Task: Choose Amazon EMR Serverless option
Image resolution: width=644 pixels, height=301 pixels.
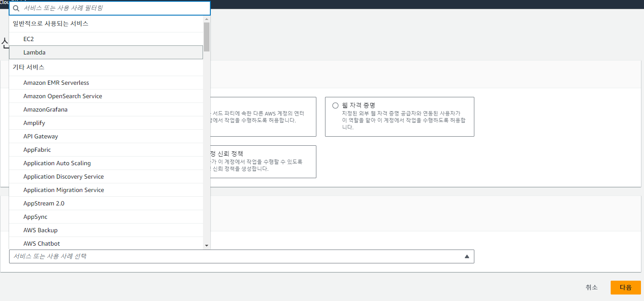Action: [x=106, y=83]
